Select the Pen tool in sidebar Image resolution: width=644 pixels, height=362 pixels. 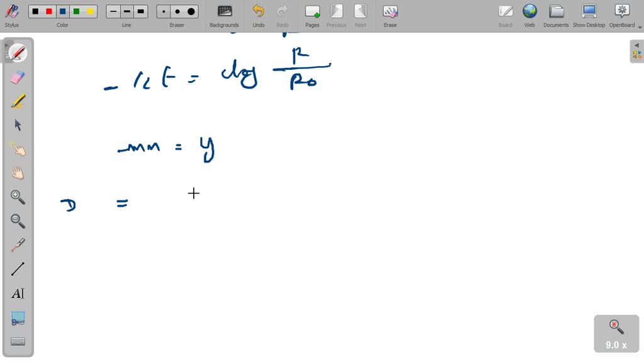pyautogui.click(x=18, y=53)
